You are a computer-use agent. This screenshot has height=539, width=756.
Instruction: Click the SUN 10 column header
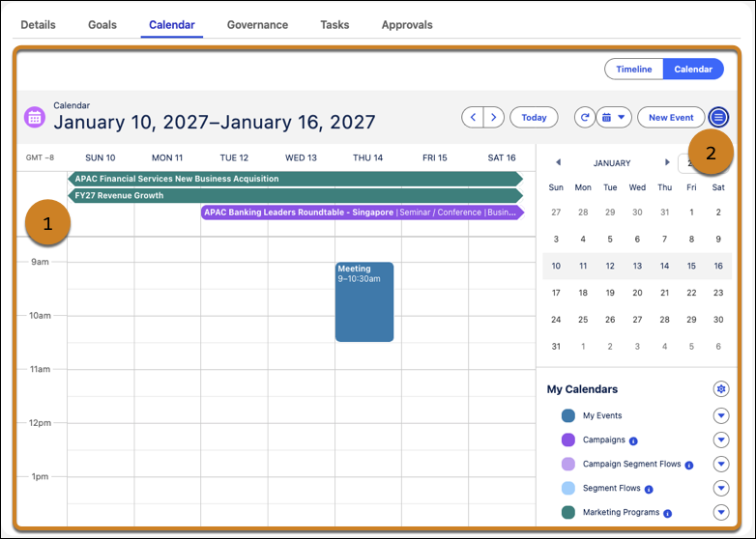coord(101,158)
